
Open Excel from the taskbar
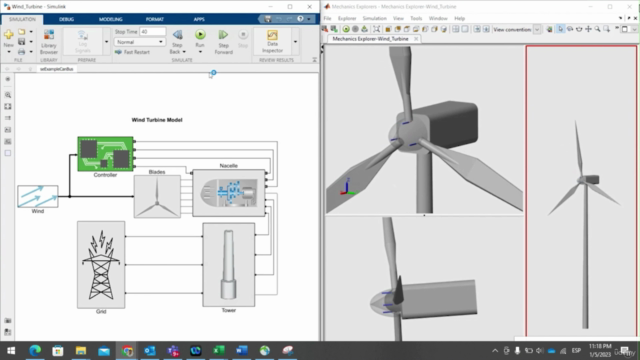(x=219, y=350)
